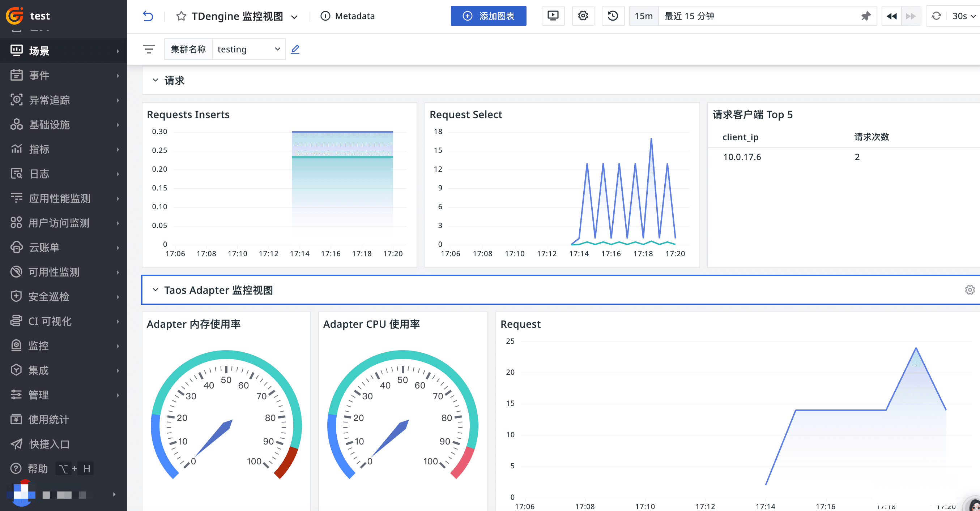
Task: Open the filter lines icon
Action: [x=149, y=49]
